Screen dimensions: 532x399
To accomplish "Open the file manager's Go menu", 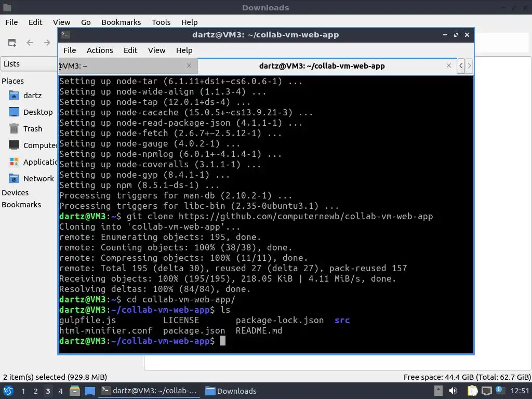I will (x=86, y=22).
